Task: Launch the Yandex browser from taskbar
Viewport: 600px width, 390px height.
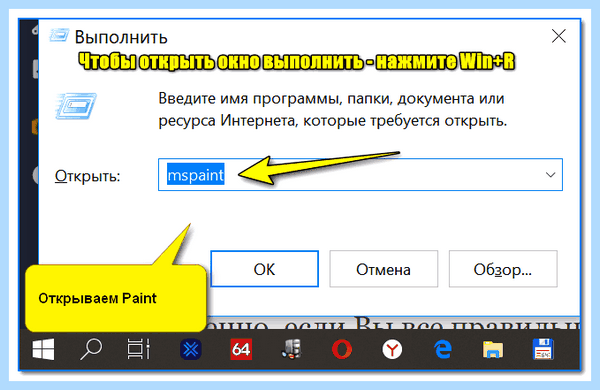Action: click(392, 349)
